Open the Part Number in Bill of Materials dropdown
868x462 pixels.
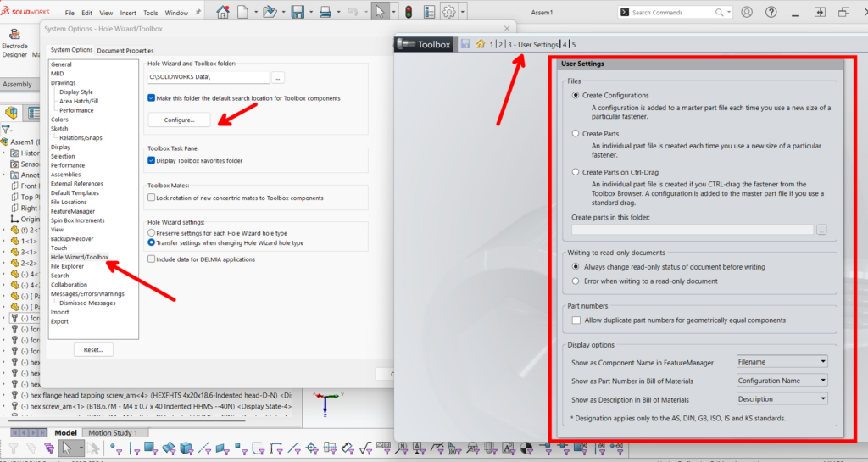pos(782,381)
